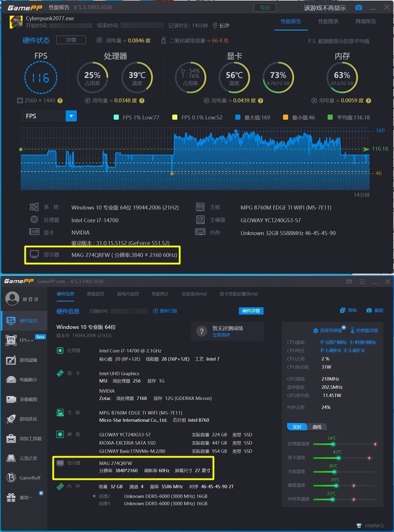
Task: Click the GPU 56℃ temperature gauge
Action: point(234,78)
